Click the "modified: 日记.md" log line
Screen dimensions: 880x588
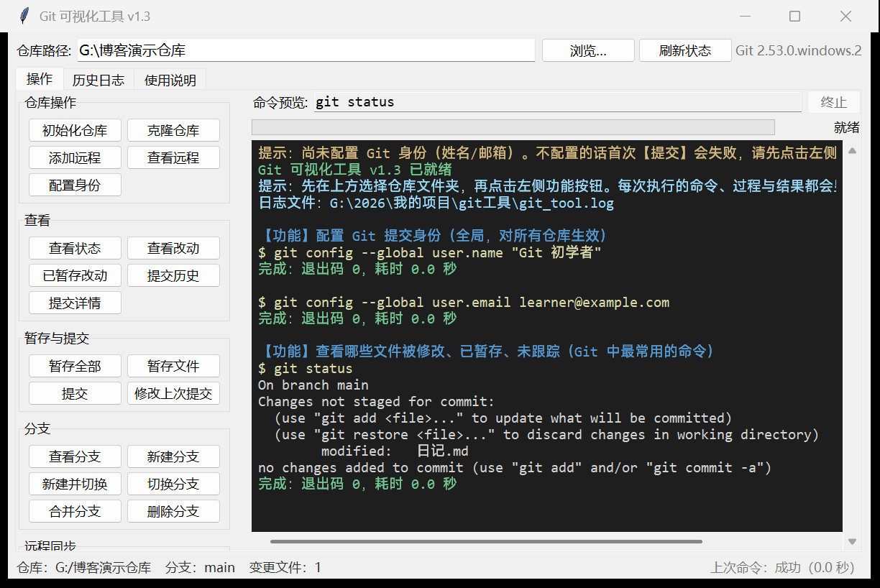coord(395,451)
